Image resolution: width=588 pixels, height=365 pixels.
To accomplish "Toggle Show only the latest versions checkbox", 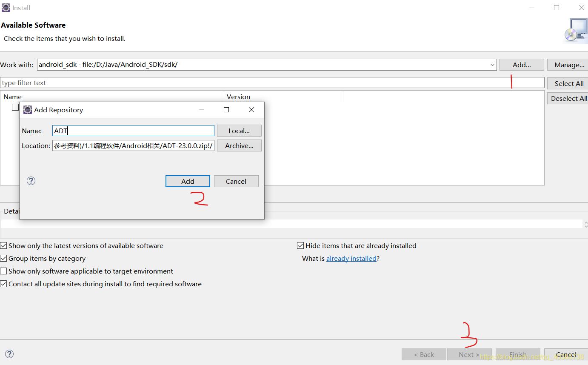I will click(3, 245).
